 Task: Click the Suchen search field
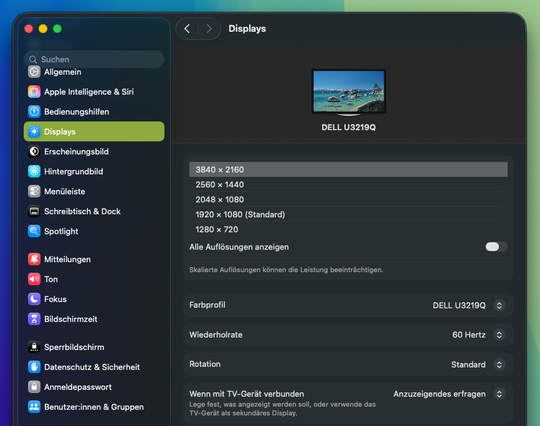click(x=94, y=59)
